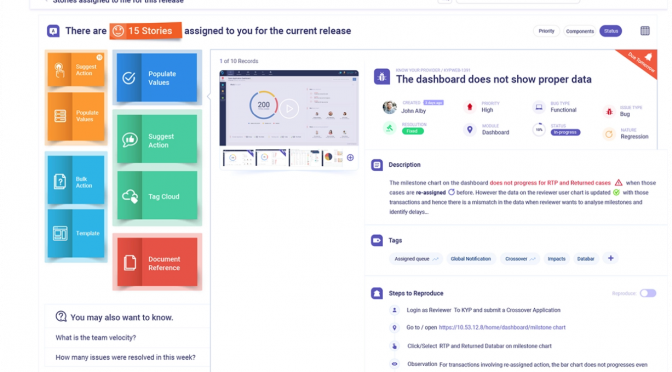
Task: Open the blue Populate Values tile
Action: click(157, 78)
